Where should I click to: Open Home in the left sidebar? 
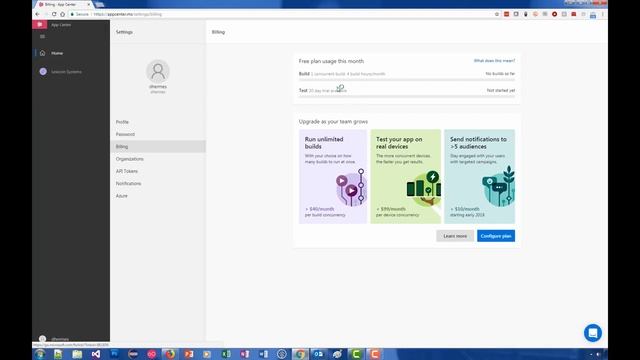57,53
